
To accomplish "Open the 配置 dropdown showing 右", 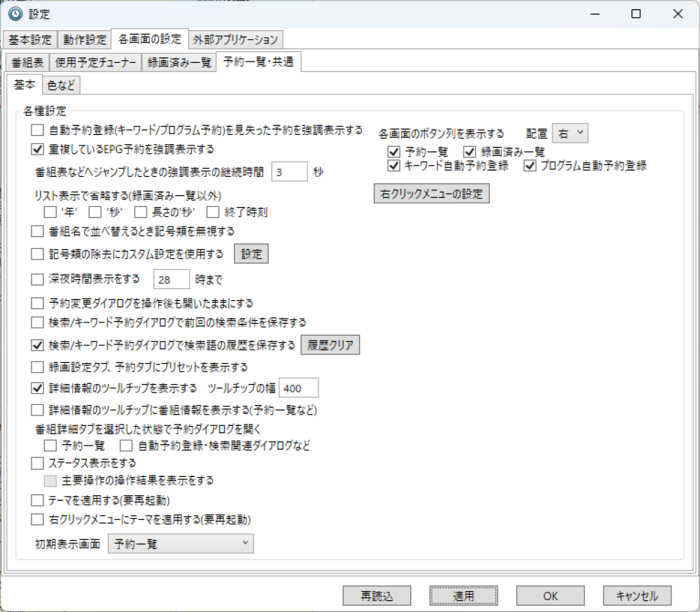I will point(570,133).
